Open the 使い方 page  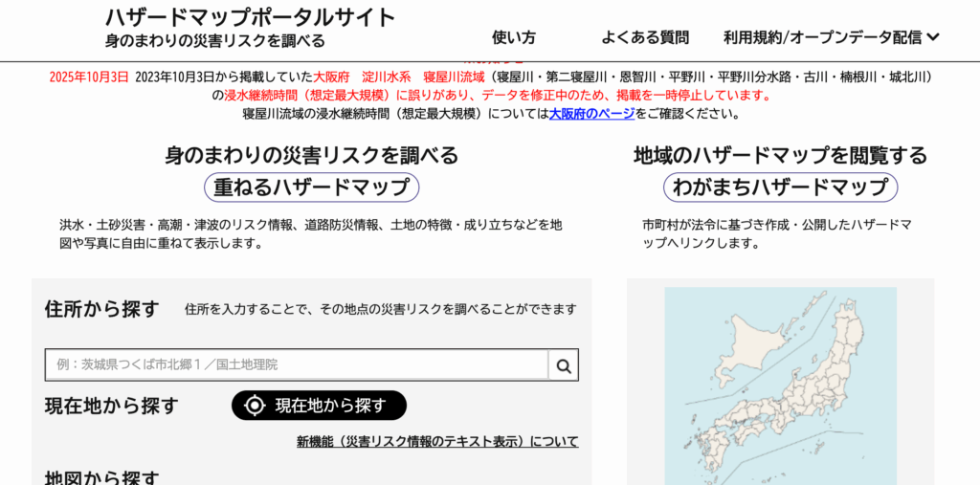click(x=514, y=37)
